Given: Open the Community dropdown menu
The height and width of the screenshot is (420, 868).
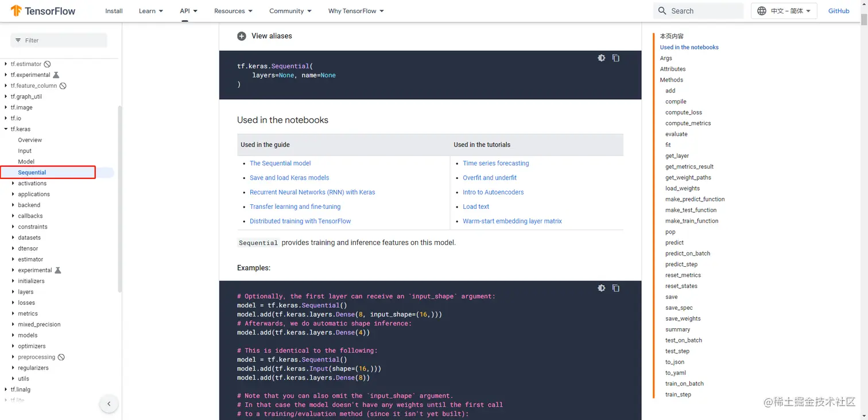Looking at the screenshot, I should pyautogui.click(x=290, y=11).
